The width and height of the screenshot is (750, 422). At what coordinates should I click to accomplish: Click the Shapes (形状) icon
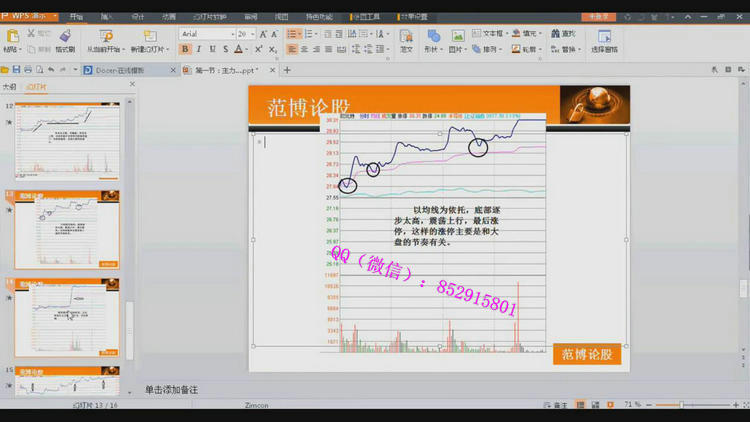pyautogui.click(x=432, y=41)
